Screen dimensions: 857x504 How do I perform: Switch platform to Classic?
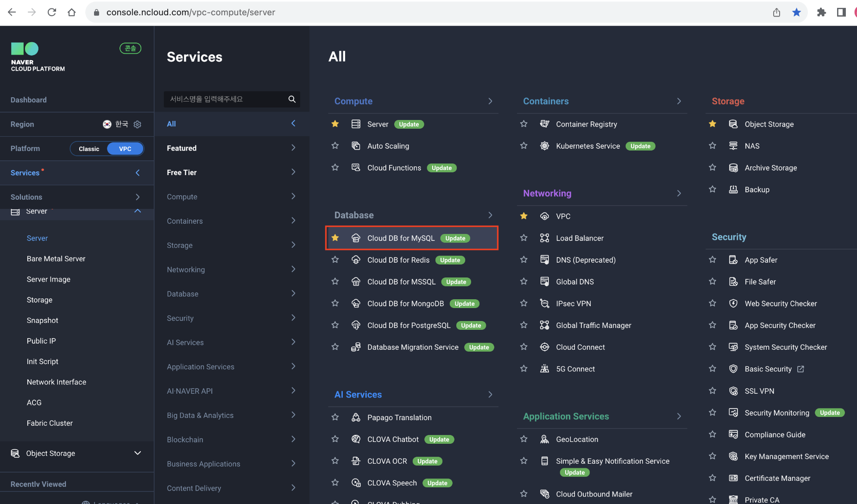[89, 149]
